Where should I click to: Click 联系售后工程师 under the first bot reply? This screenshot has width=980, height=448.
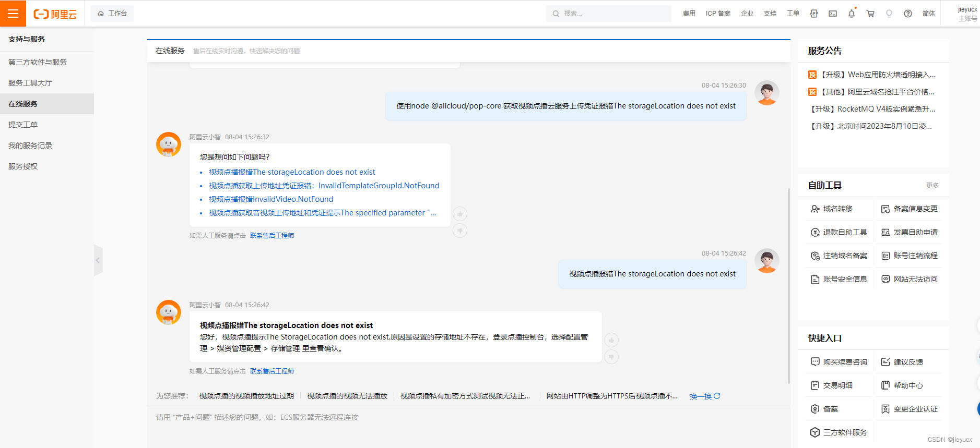[x=272, y=236]
